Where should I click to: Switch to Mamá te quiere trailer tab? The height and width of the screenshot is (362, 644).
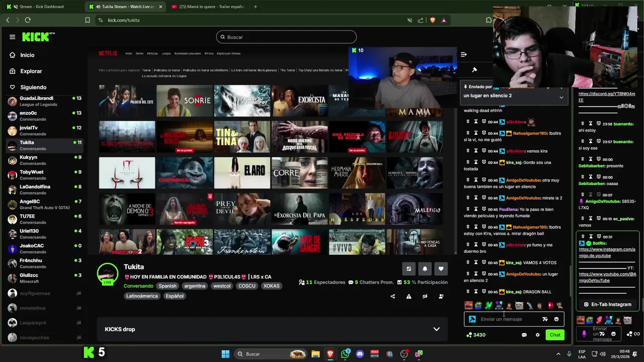coord(208,7)
